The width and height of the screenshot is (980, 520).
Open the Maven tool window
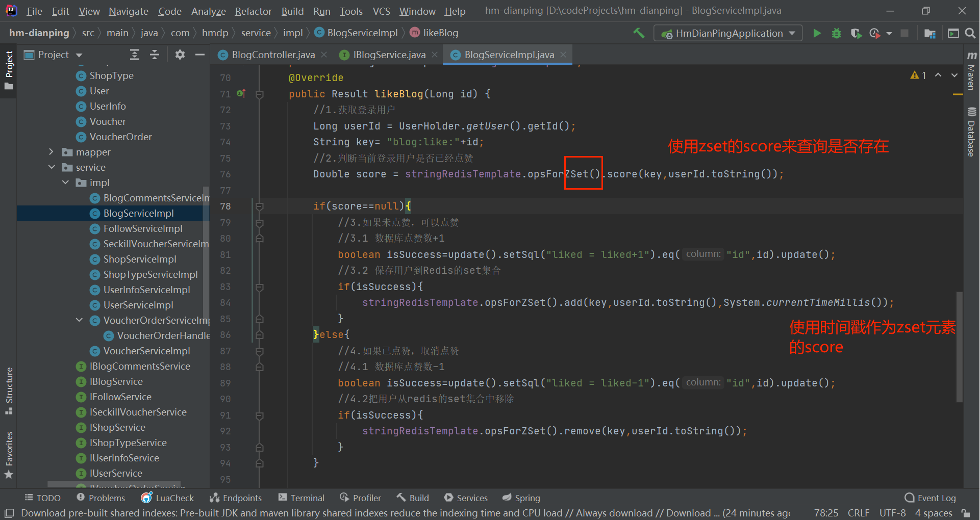[971, 71]
